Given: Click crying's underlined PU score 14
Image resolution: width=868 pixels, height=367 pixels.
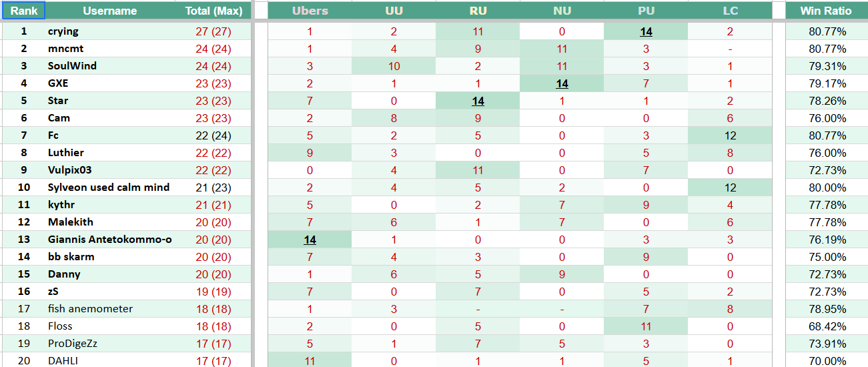Looking at the screenshot, I should coord(646,31).
